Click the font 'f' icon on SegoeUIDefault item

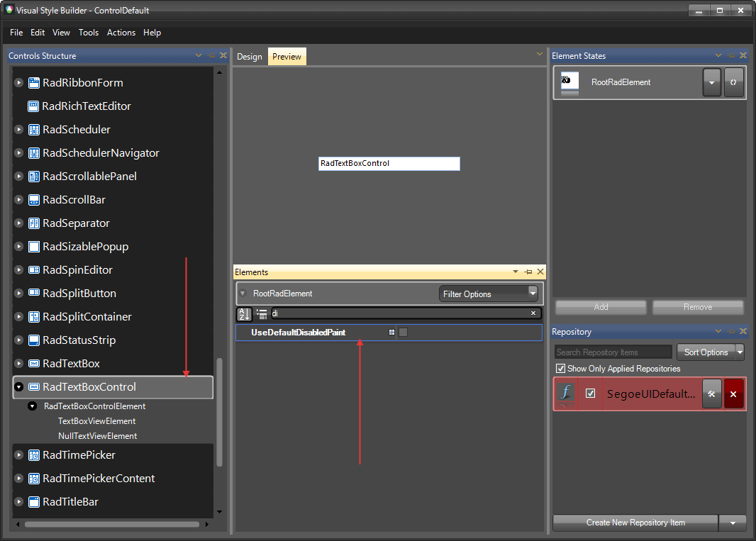click(565, 394)
